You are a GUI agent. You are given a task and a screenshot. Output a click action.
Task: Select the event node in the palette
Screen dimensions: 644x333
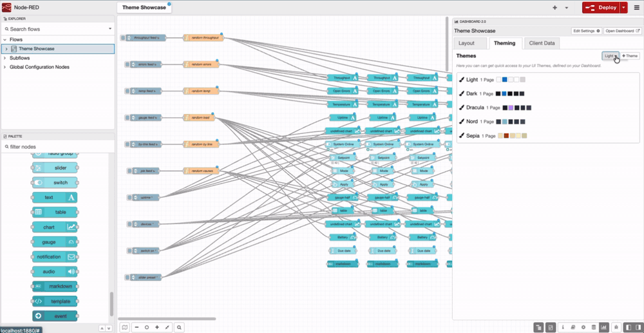[x=55, y=316]
